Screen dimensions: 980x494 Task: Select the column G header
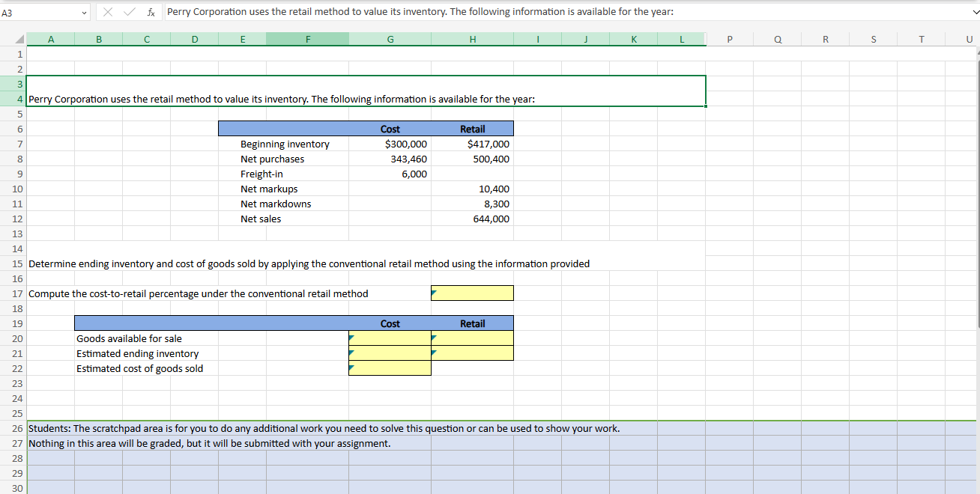pos(390,39)
